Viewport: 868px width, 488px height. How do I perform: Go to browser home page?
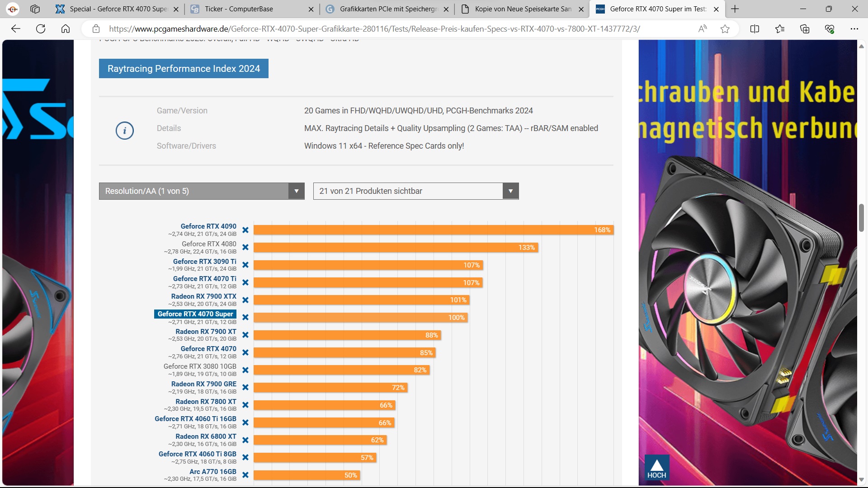click(66, 29)
